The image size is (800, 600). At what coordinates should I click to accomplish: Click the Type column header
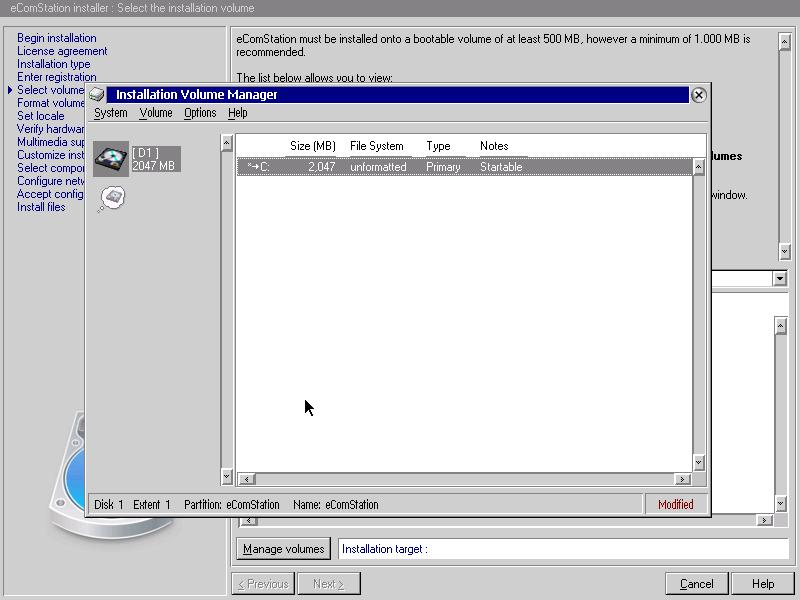pos(438,146)
